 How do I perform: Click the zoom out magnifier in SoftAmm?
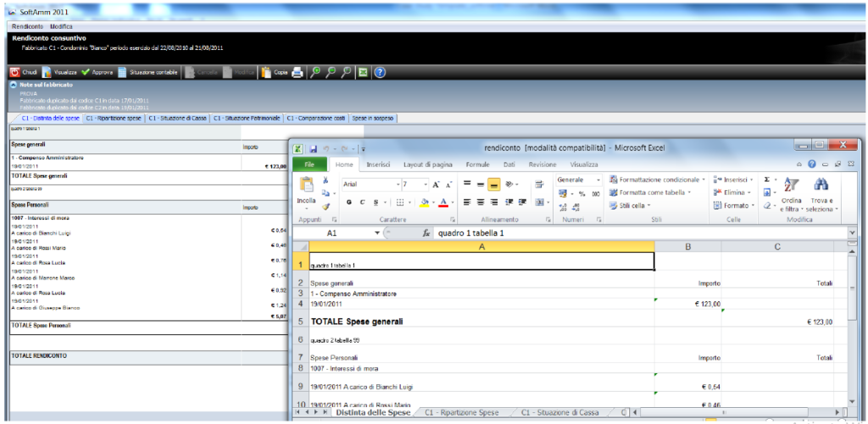pos(331,73)
